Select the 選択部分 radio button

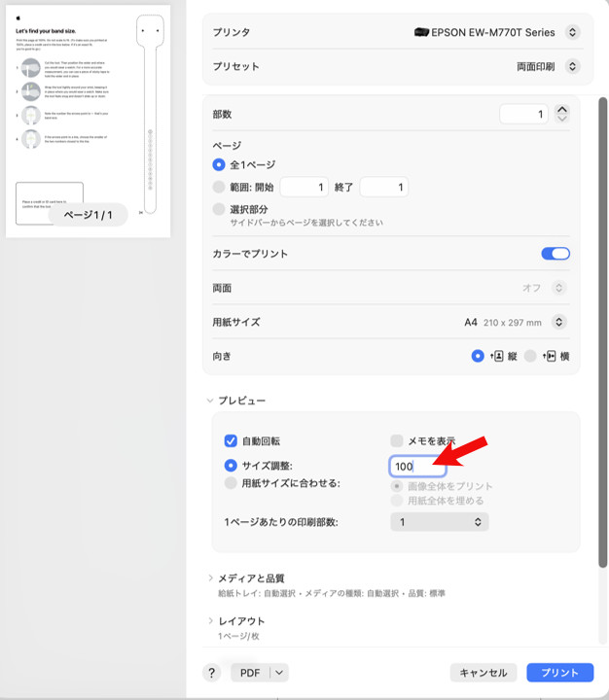click(219, 208)
